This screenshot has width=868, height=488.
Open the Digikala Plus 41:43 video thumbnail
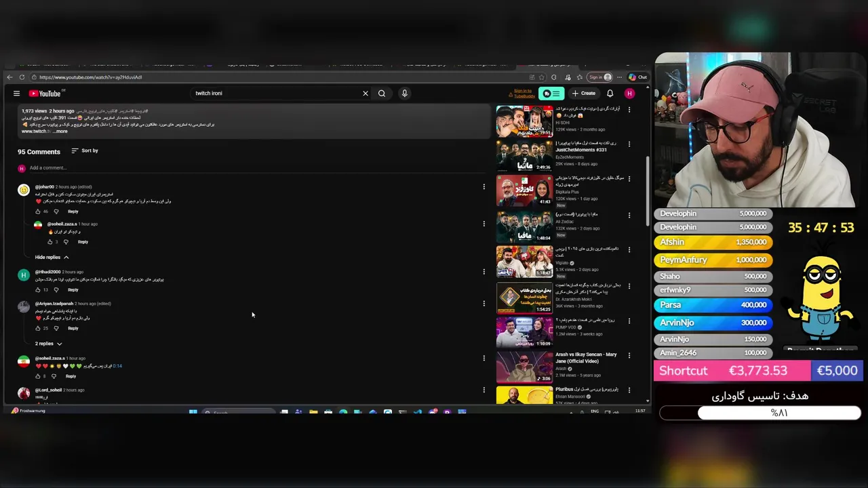[x=524, y=191]
